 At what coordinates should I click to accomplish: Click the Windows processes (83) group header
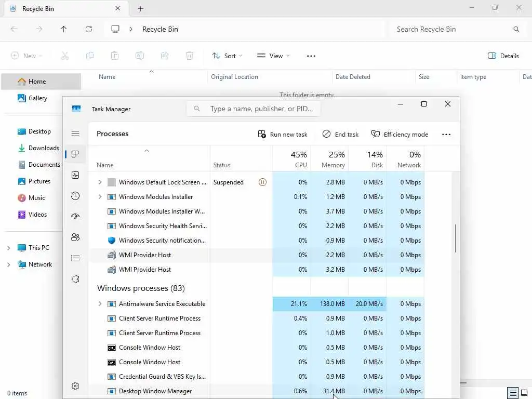click(141, 288)
